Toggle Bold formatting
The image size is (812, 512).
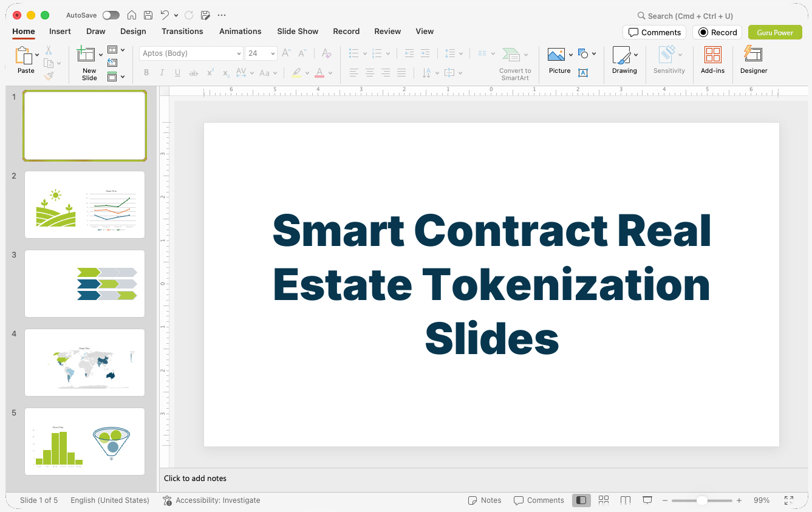146,73
